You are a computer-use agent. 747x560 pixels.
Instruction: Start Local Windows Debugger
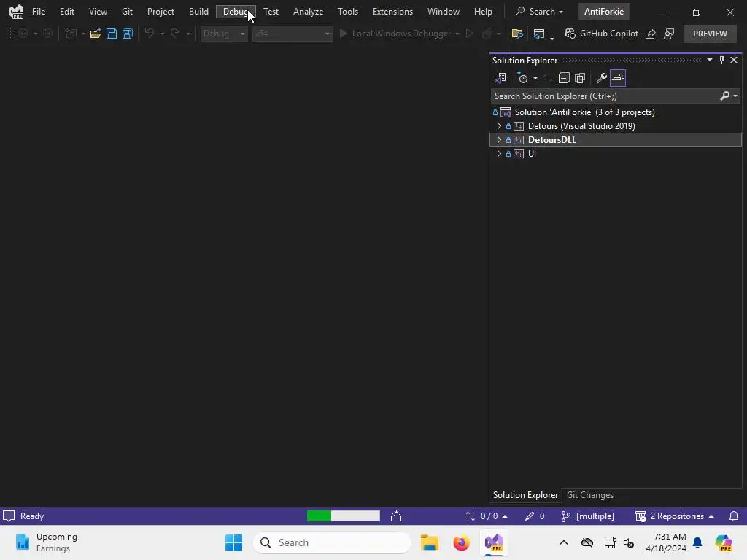tap(395, 34)
